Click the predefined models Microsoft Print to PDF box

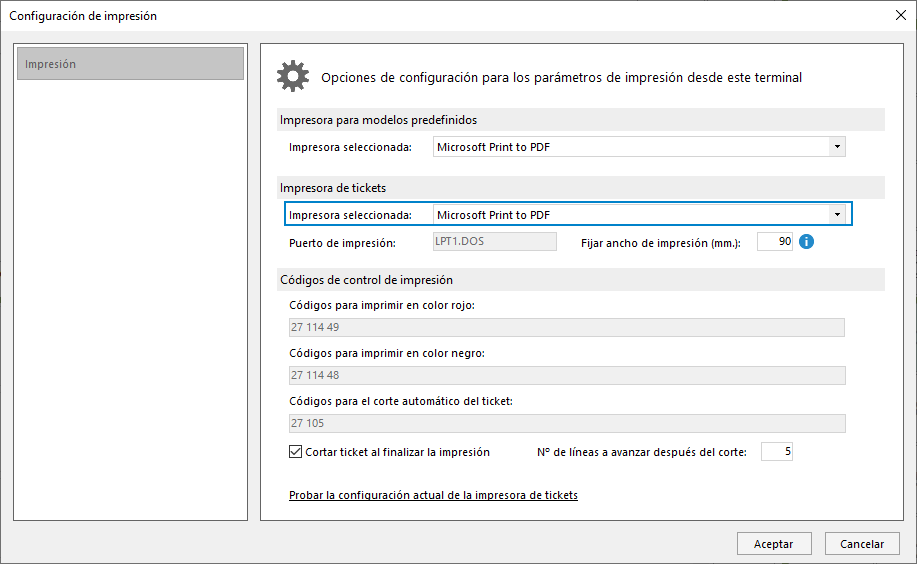(x=639, y=147)
